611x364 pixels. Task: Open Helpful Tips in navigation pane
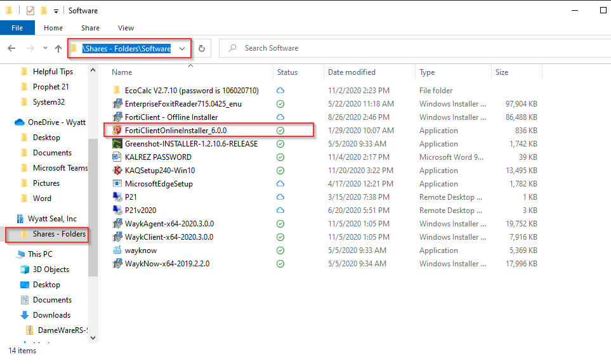(x=53, y=72)
